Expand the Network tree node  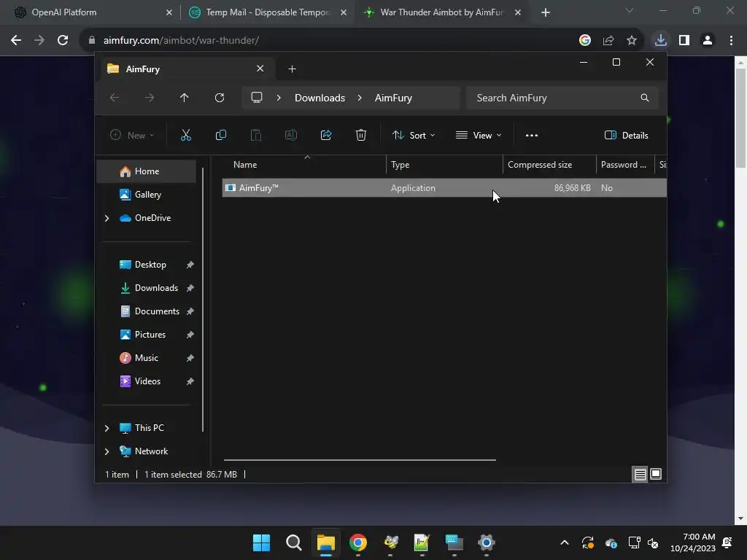pos(107,451)
